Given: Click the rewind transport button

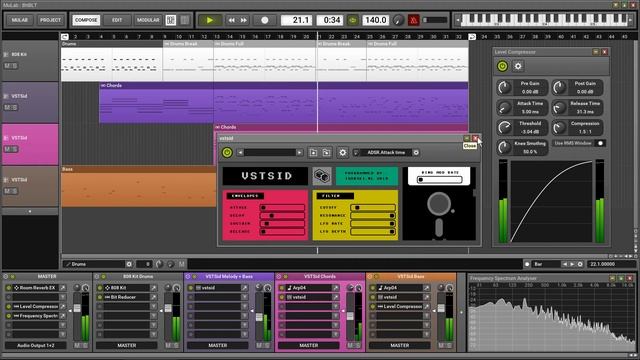Looking at the screenshot, I should pos(231,20).
